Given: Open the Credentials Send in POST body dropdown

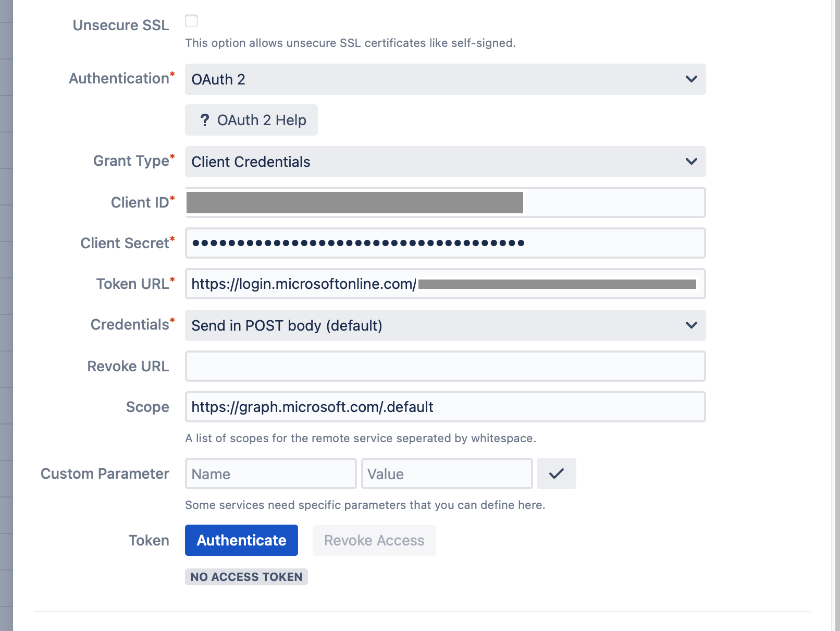Looking at the screenshot, I should (x=445, y=325).
